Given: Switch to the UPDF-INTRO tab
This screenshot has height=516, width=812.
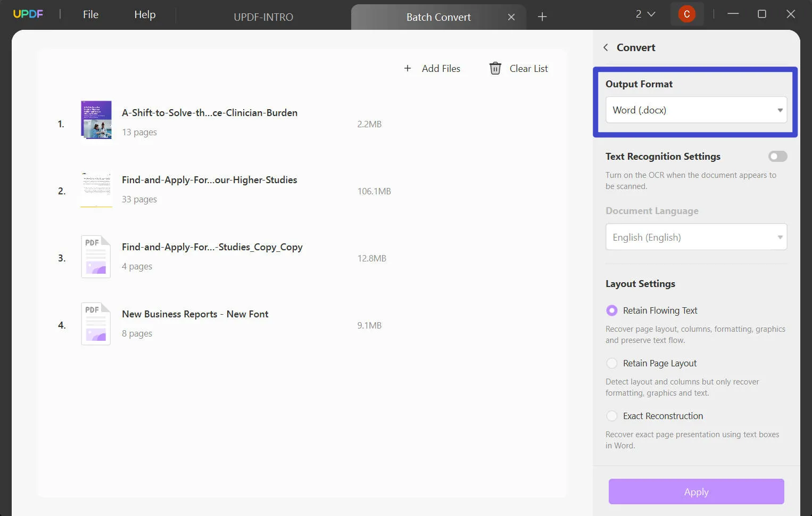Looking at the screenshot, I should point(263,17).
